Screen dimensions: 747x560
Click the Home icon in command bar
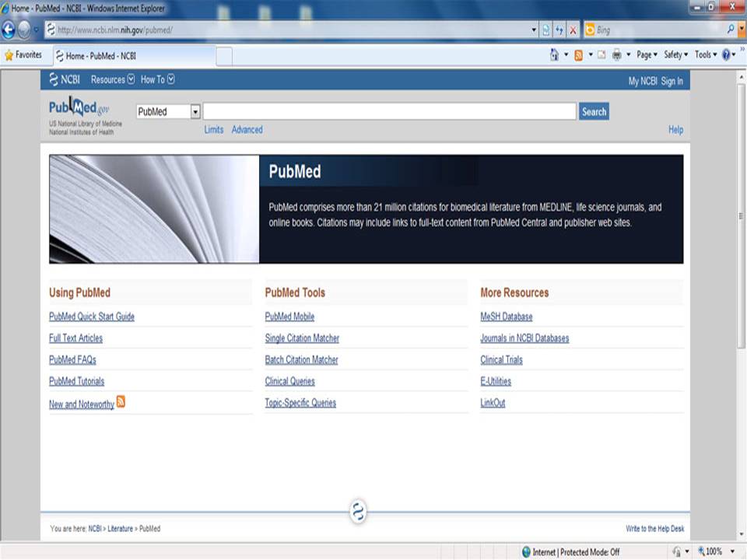tap(554, 54)
